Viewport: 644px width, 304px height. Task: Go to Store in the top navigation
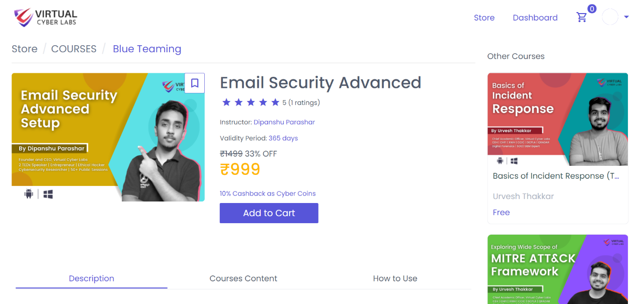484,18
